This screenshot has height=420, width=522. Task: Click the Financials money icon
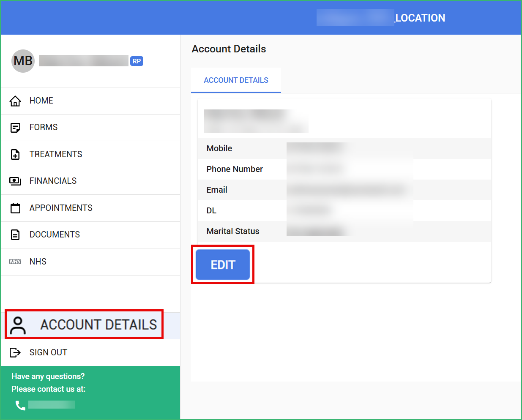15,181
